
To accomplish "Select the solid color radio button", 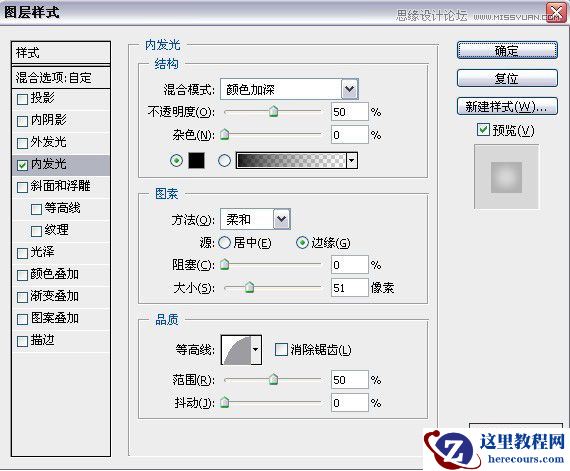I will click(177, 160).
